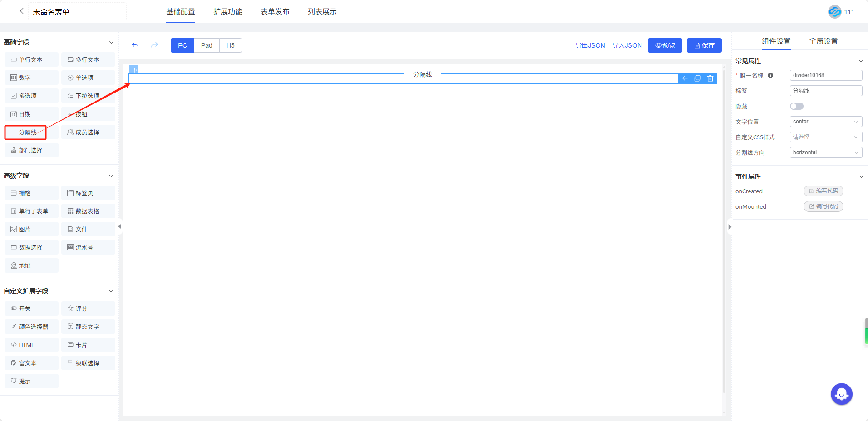Click the 导出JSON link
Image resolution: width=868 pixels, height=421 pixels.
(590, 45)
